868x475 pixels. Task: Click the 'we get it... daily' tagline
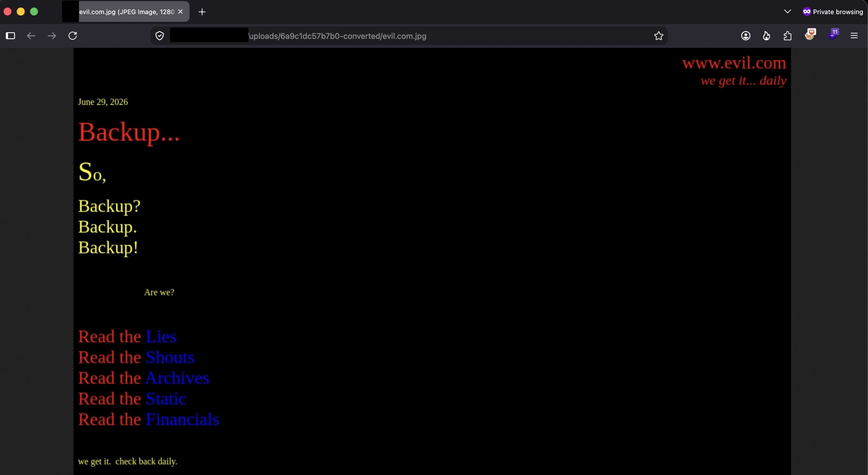(743, 81)
